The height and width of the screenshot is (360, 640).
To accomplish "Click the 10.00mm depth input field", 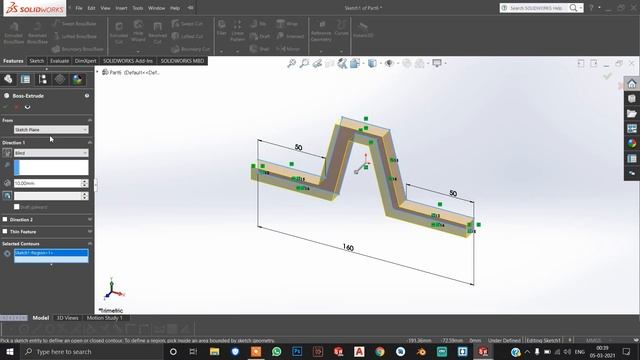I will click(x=47, y=183).
